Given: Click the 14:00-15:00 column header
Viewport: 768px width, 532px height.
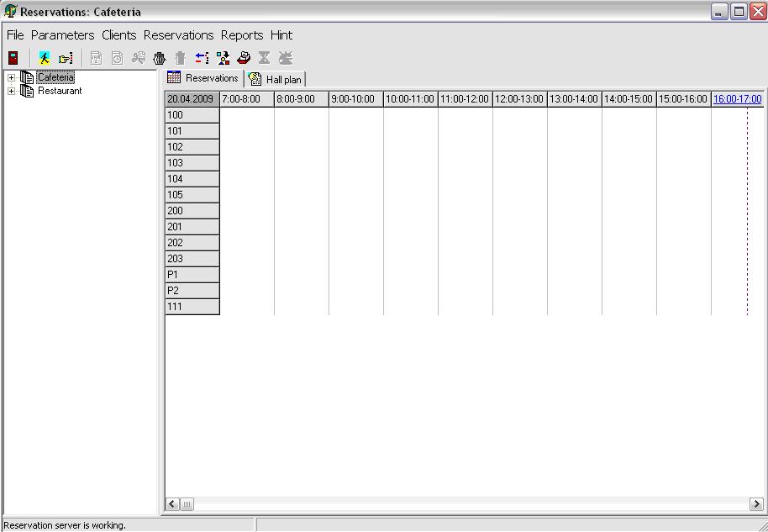Looking at the screenshot, I should [629, 99].
